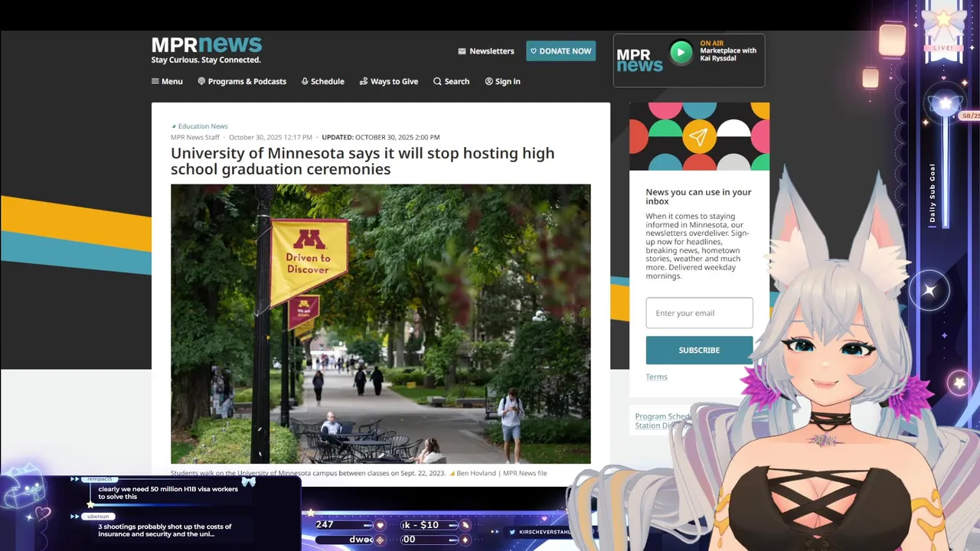The height and width of the screenshot is (551, 980).
Task: Open Programs & Podcasts menu
Action: click(x=242, y=81)
